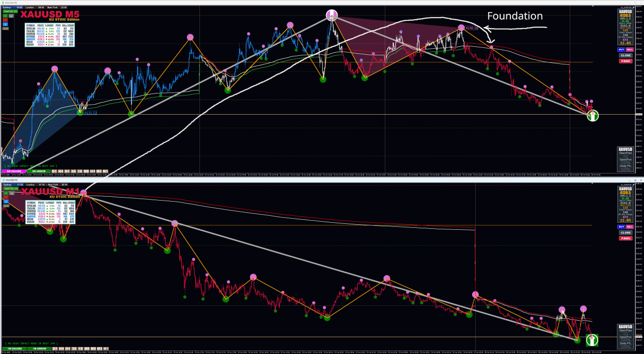
Task: Switch M5 chart to H4 timeframe
Action: pyautogui.click(x=61, y=171)
